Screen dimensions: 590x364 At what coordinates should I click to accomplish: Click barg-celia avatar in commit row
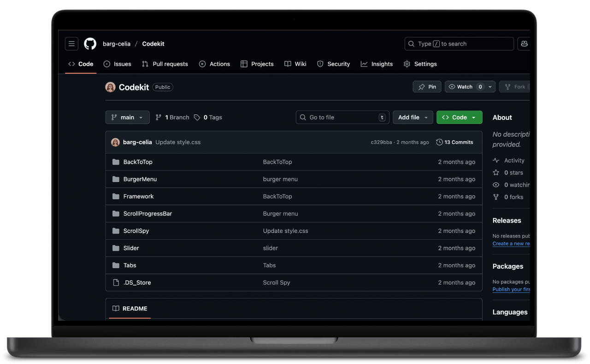pos(115,142)
